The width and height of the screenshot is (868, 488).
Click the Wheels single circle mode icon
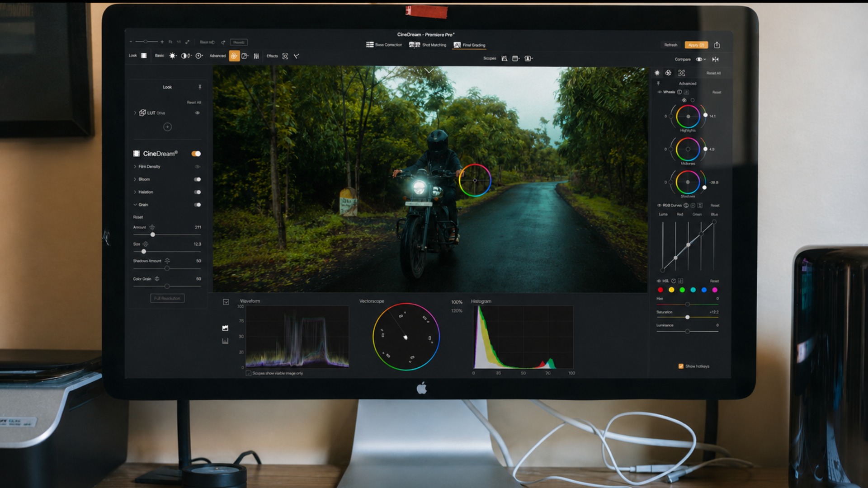tap(693, 100)
